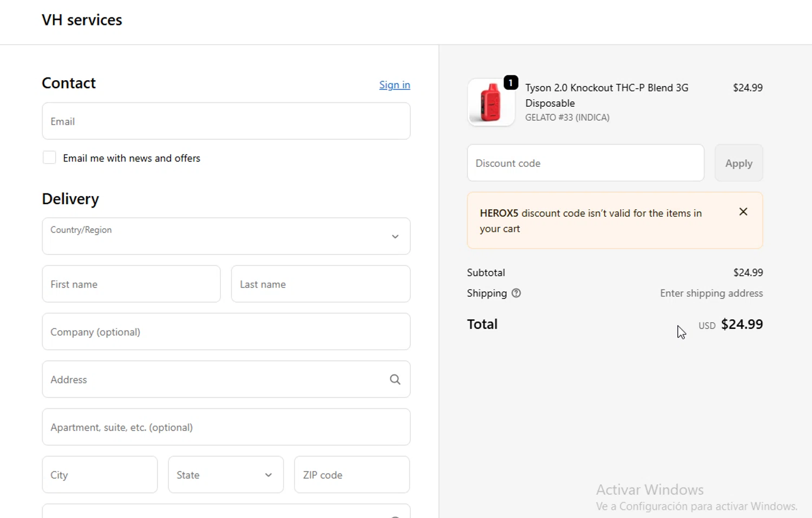Click the search icon in Address field
This screenshot has height=518, width=812.
tap(395, 380)
